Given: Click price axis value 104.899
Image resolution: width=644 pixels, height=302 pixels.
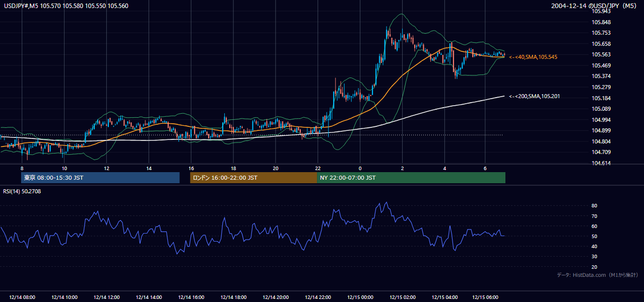Looking at the screenshot, I should pyautogui.click(x=601, y=130).
